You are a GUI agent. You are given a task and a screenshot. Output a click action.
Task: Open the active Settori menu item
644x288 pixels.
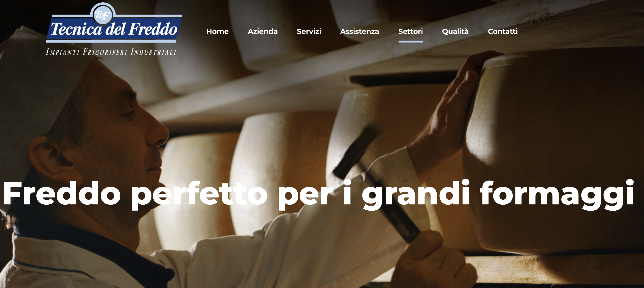pyautogui.click(x=411, y=32)
